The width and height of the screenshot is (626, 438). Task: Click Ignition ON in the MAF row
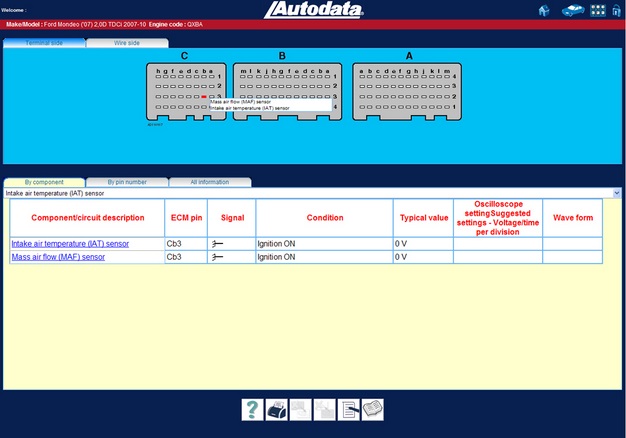pyautogui.click(x=276, y=257)
